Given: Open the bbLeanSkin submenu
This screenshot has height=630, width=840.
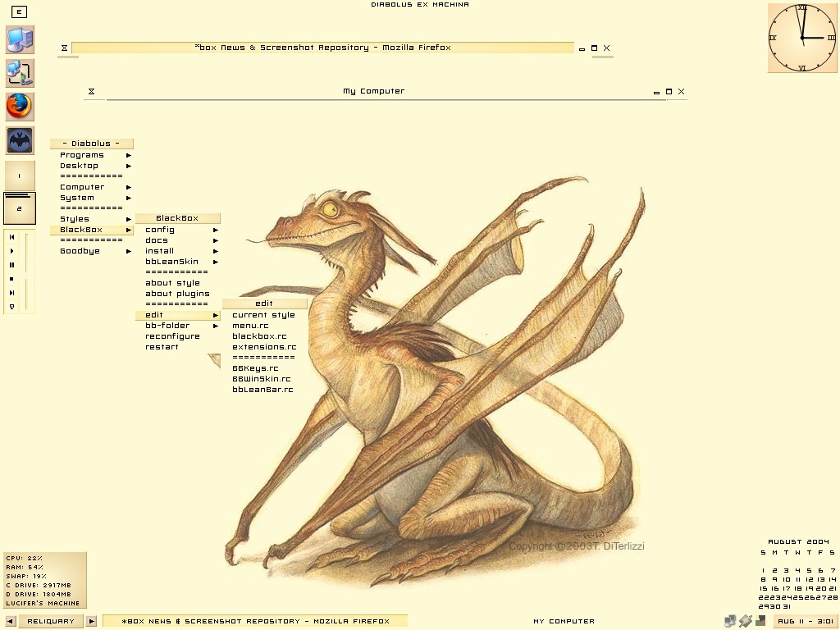Looking at the screenshot, I should click(x=178, y=262).
